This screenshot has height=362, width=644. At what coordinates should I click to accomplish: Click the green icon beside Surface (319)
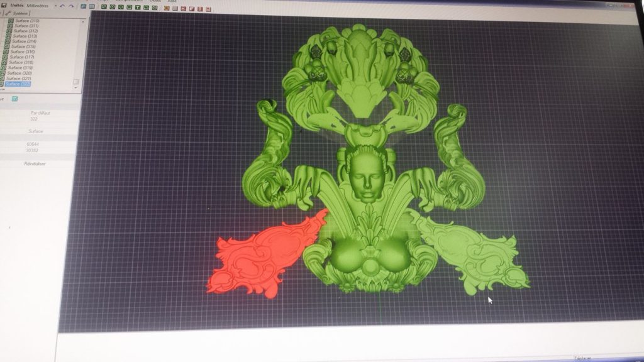click(4, 68)
